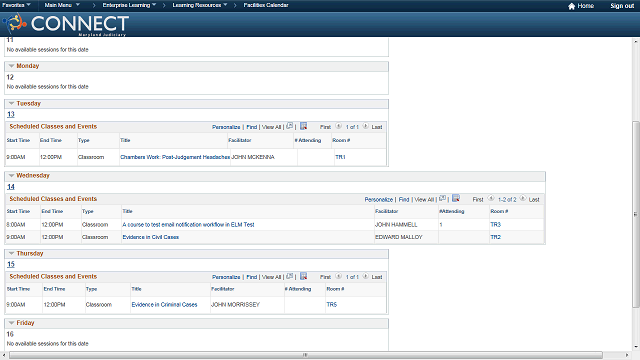Open Enterprise Learning breadcrumb menu
The width and height of the screenshot is (640, 360).
click(x=129, y=5)
